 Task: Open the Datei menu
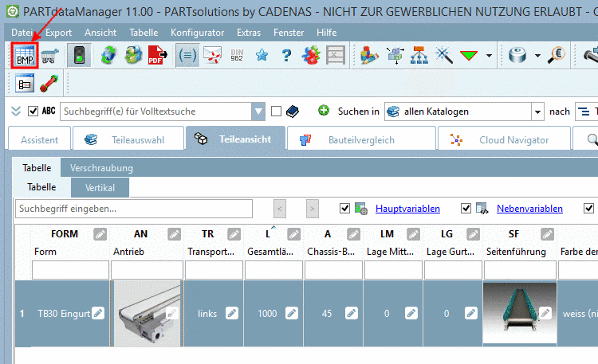point(22,33)
